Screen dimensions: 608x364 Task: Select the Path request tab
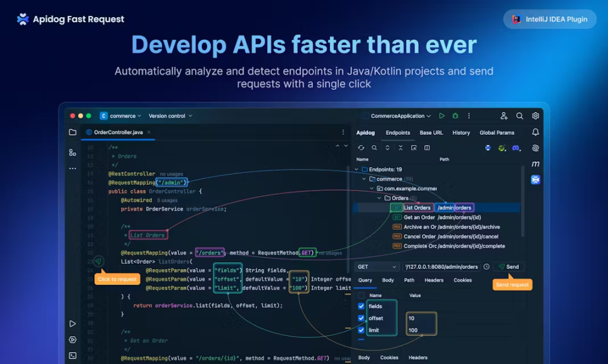pos(409,280)
